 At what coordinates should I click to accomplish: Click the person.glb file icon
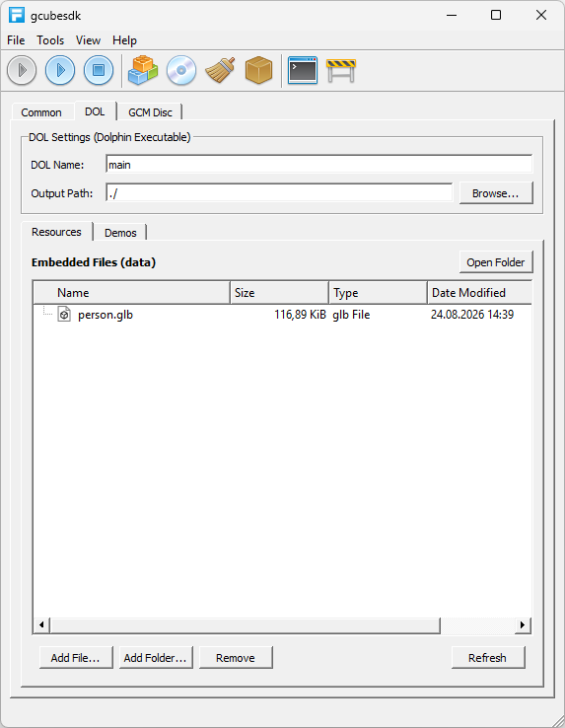pyautogui.click(x=64, y=315)
